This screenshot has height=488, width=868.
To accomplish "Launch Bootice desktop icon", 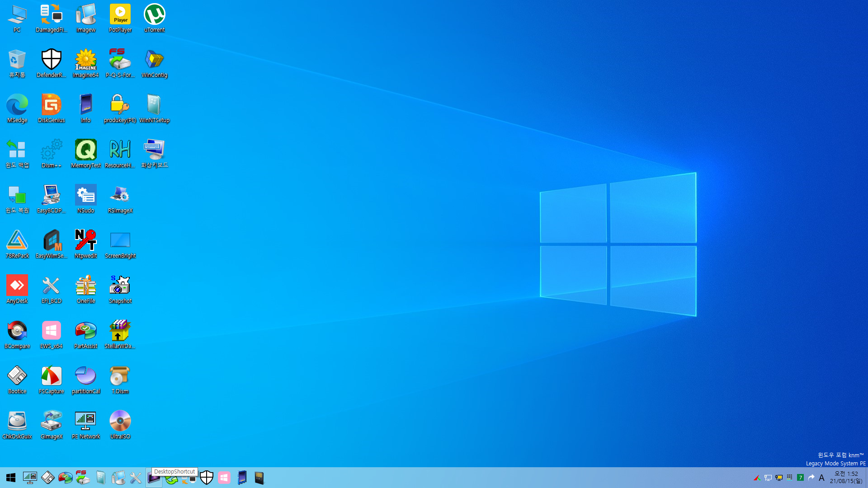I will click(x=17, y=380).
